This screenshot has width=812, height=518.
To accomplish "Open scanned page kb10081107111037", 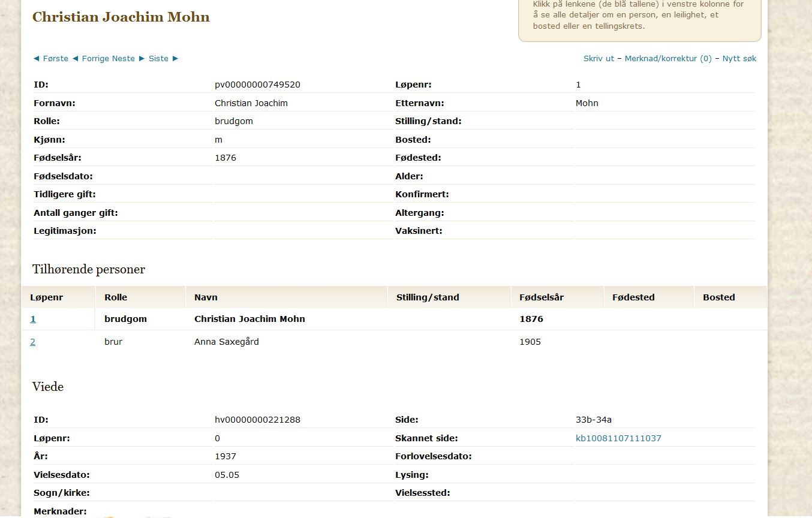I will tap(618, 438).
